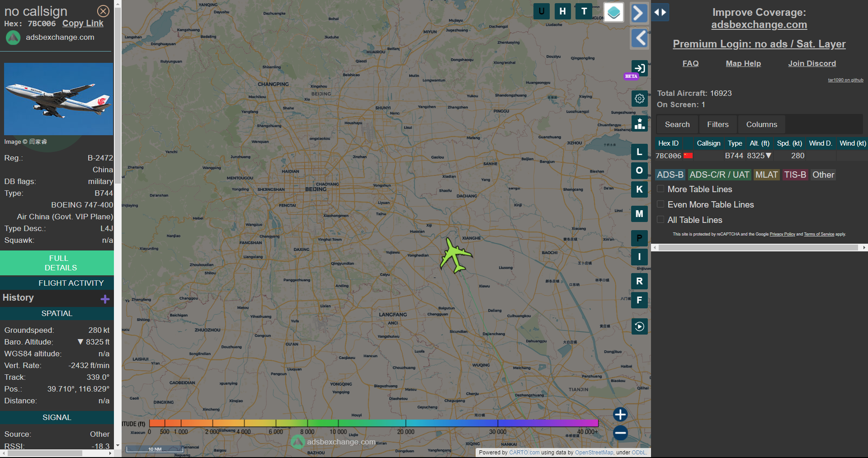Open the Filters tab
The image size is (868, 458).
point(718,124)
